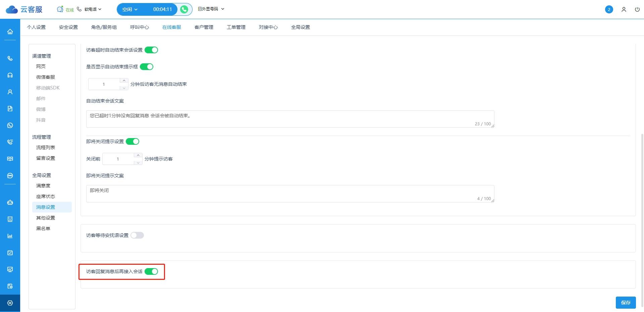Enable 访客等待安抚语设置 switch

point(137,235)
